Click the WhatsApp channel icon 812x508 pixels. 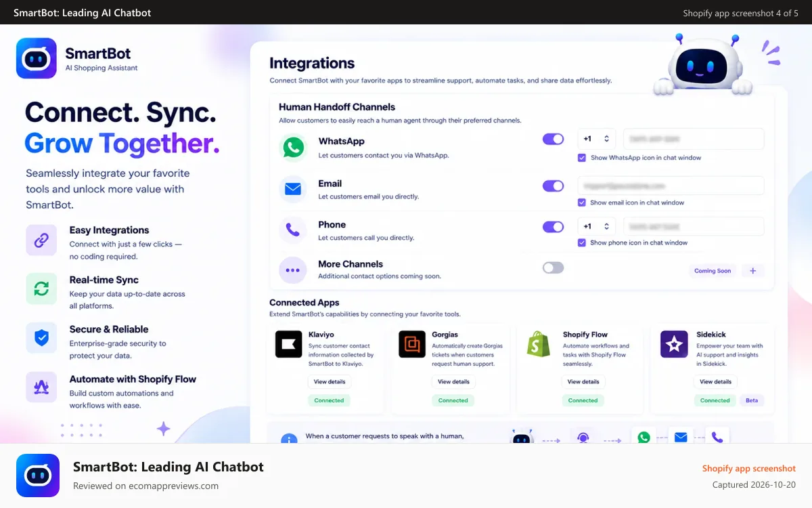(x=293, y=148)
